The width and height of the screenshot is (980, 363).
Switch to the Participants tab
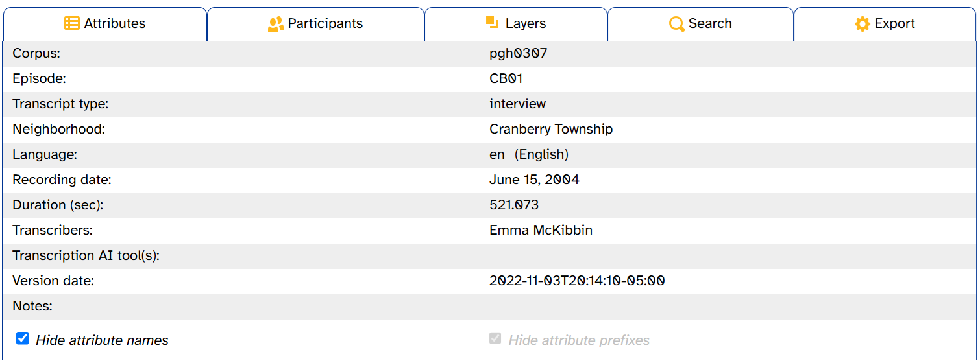pos(315,24)
